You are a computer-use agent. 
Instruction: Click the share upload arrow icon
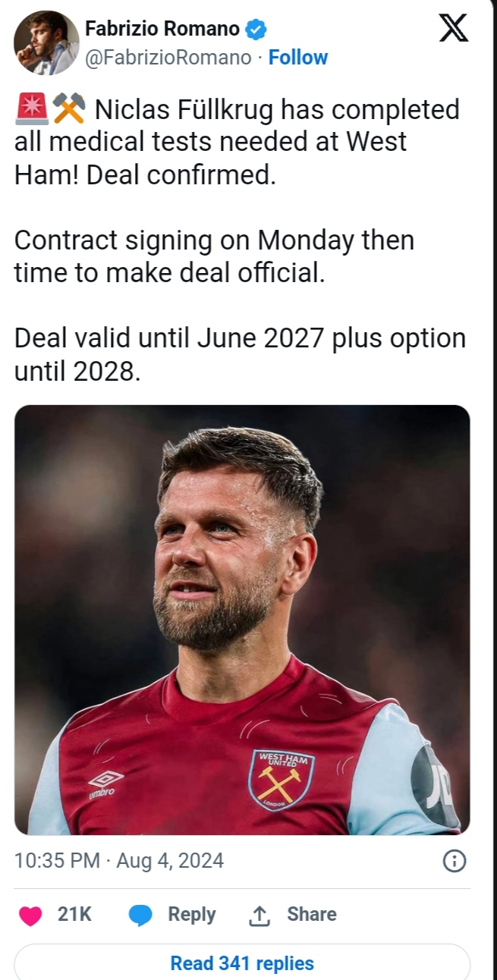pyautogui.click(x=260, y=916)
